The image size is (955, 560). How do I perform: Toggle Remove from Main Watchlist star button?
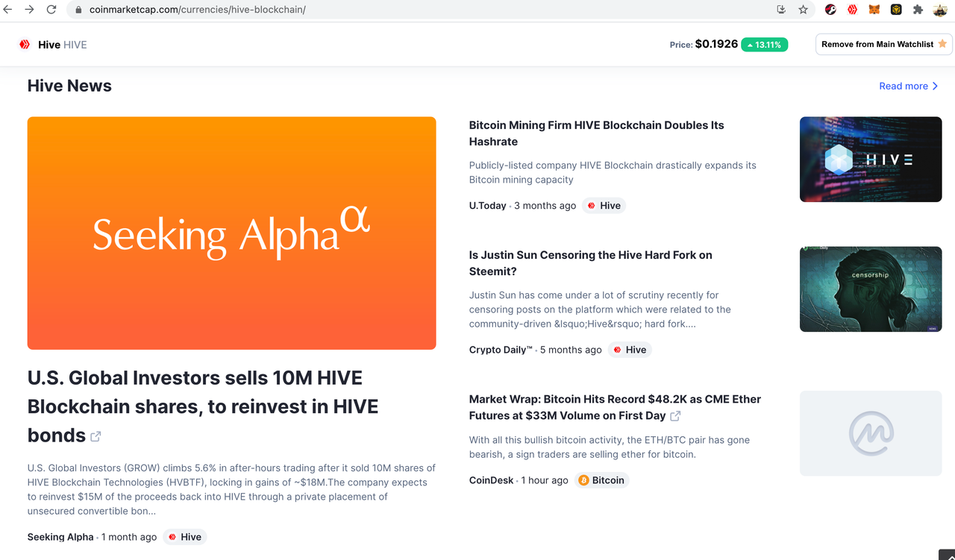[x=883, y=45]
